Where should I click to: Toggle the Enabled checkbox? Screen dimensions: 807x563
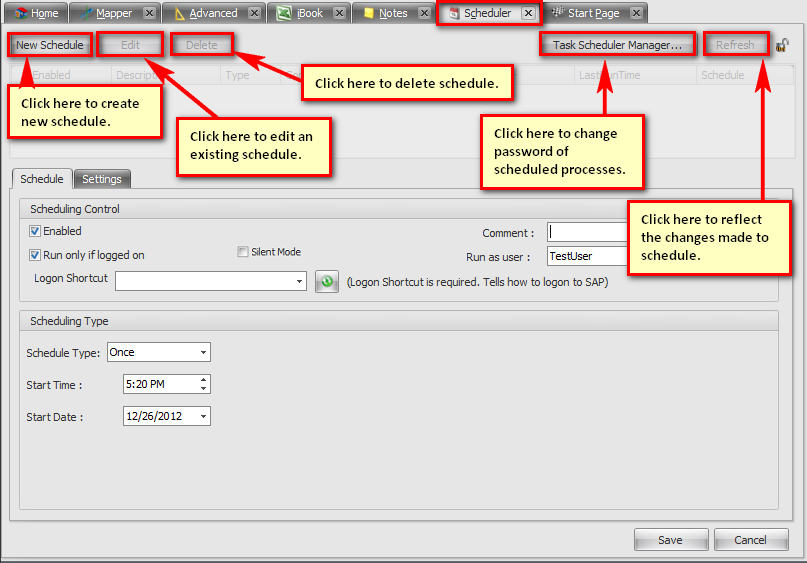tap(35, 231)
